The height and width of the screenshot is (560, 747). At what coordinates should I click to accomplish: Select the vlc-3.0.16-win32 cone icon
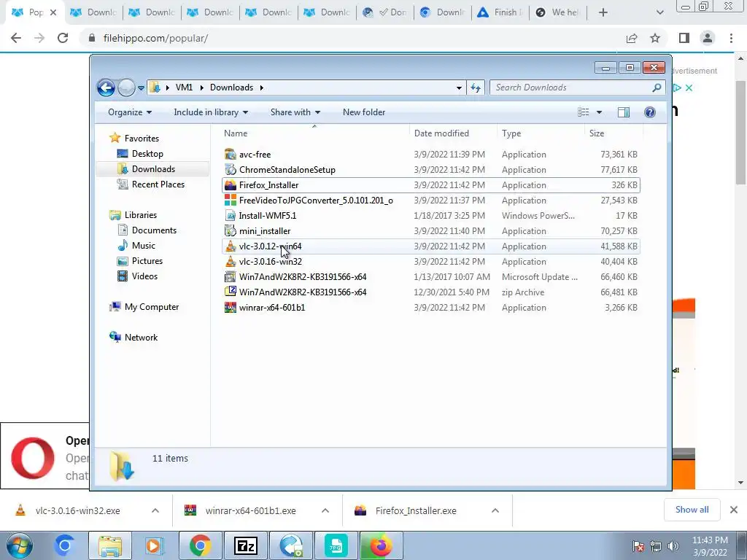pos(230,262)
